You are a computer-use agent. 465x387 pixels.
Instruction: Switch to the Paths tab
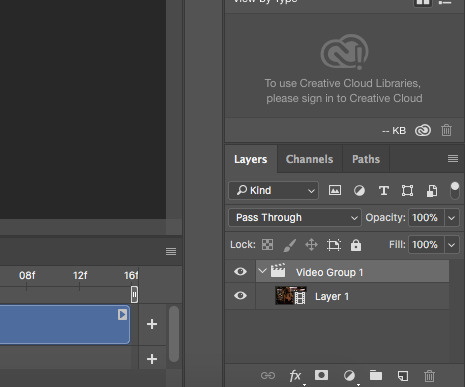pyautogui.click(x=366, y=159)
